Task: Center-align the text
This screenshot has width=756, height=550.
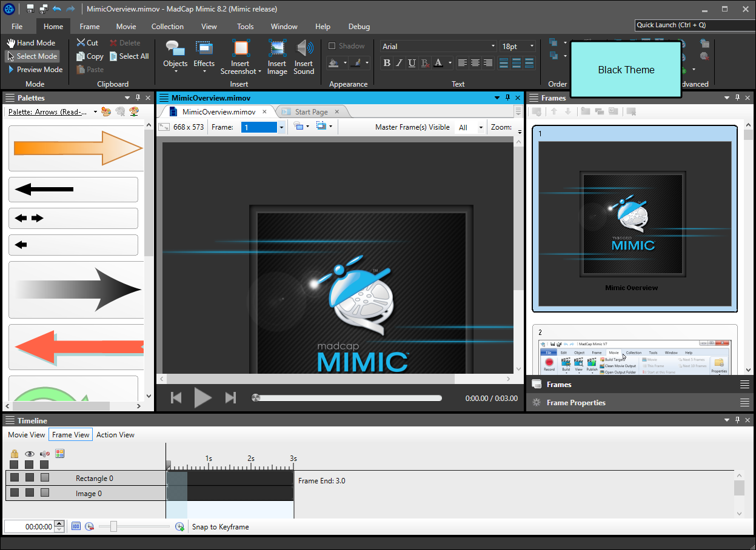Action: (475, 63)
